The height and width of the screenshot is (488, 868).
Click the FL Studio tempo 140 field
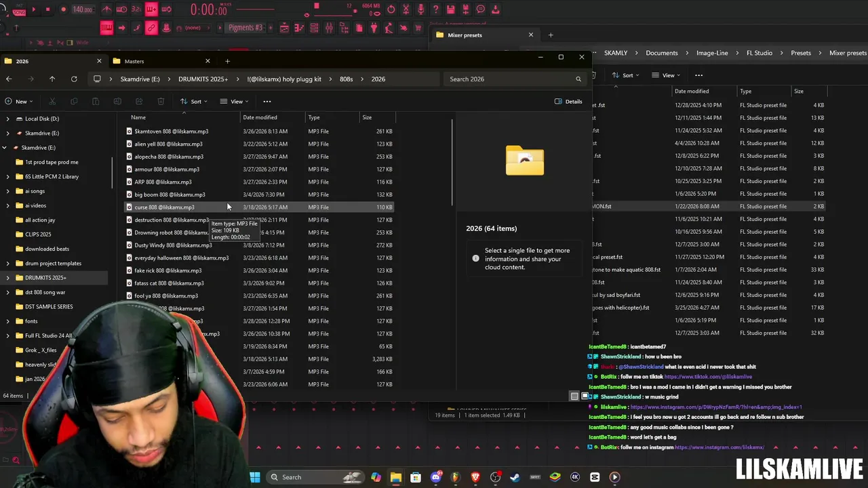click(83, 9)
